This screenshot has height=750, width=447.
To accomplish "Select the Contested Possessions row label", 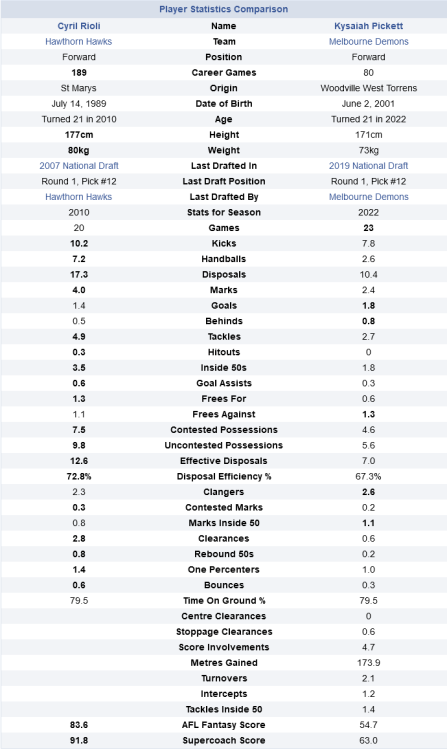I will [x=224, y=430].
